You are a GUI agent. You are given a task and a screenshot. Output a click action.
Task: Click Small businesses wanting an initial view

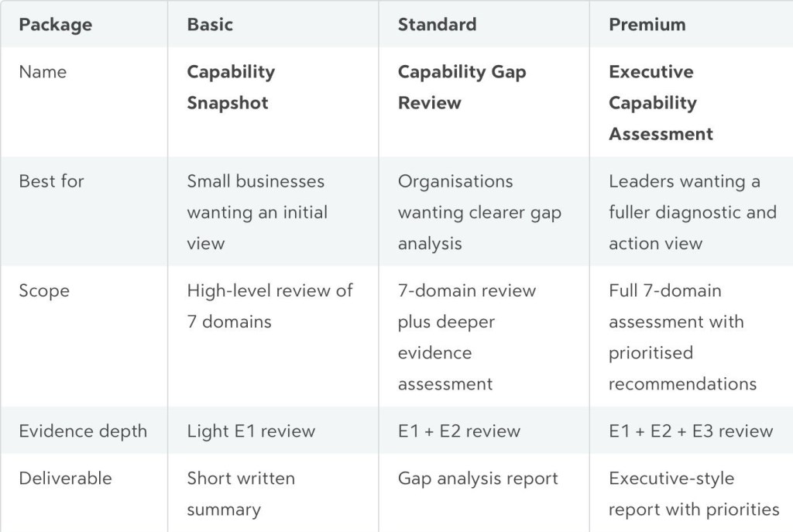click(x=257, y=212)
